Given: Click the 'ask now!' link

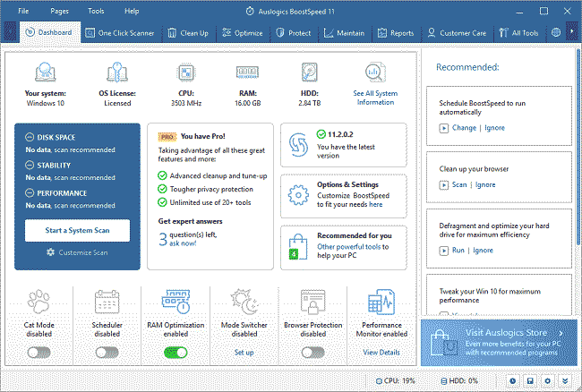Looking at the screenshot, I should point(184,243).
